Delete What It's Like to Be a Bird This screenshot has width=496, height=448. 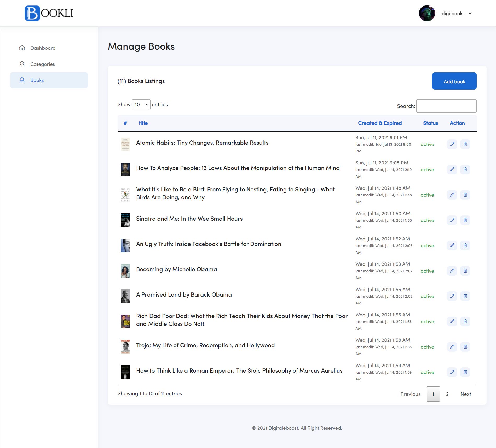pyautogui.click(x=465, y=195)
